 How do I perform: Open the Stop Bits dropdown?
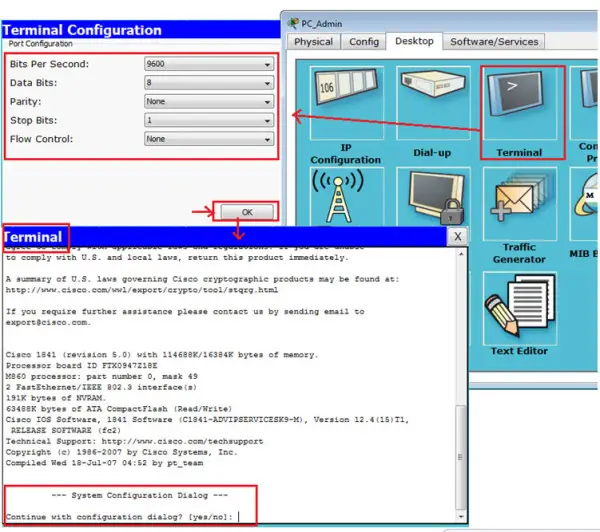tap(209, 120)
